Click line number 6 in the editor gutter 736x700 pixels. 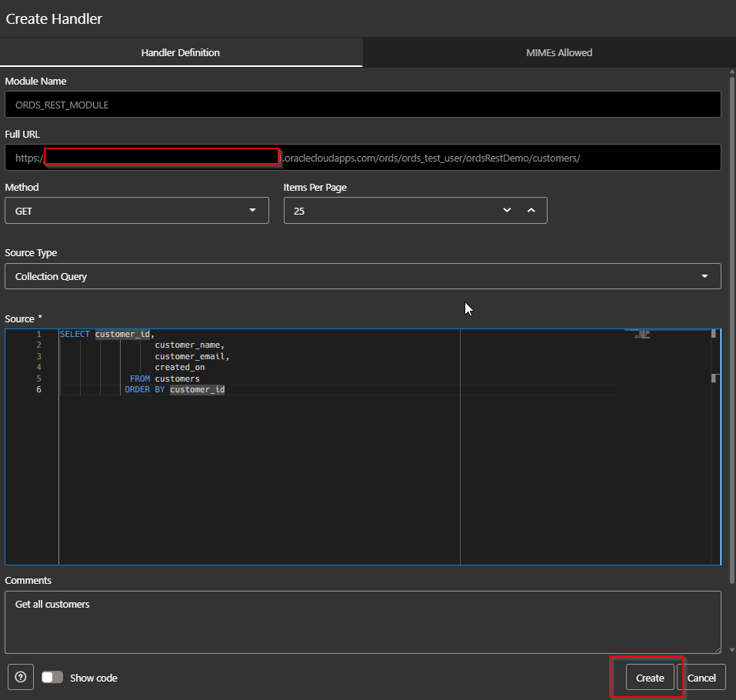(38, 389)
